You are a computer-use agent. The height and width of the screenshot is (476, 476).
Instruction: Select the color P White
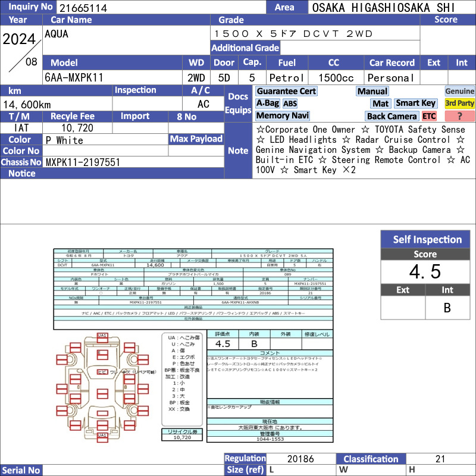click(64, 140)
